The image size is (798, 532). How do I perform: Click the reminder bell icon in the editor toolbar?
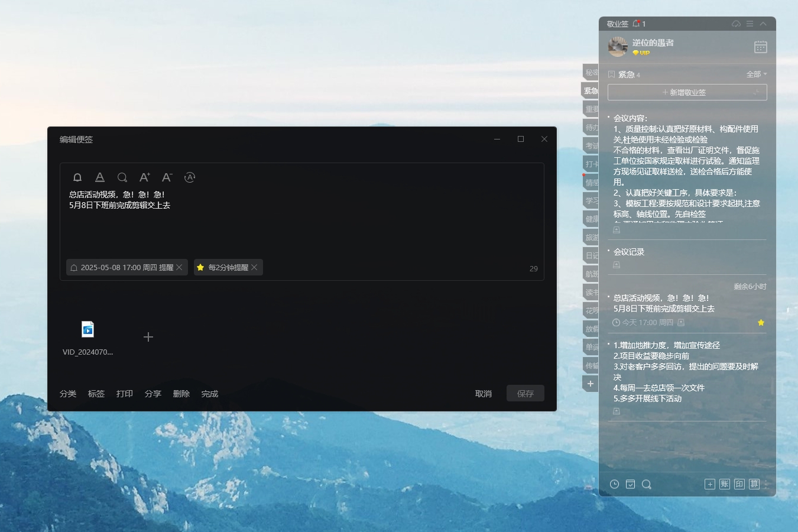pyautogui.click(x=77, y=177)
